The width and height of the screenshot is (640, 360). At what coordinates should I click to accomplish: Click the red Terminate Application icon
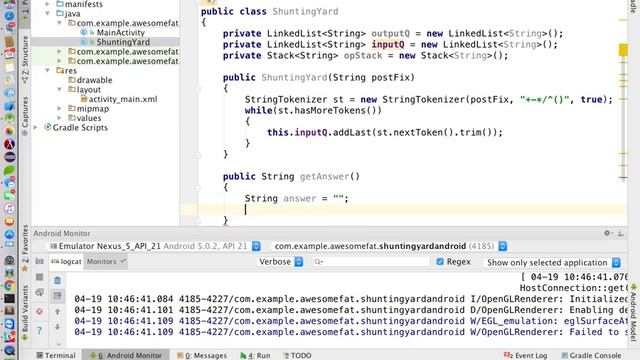click(40, 311)
